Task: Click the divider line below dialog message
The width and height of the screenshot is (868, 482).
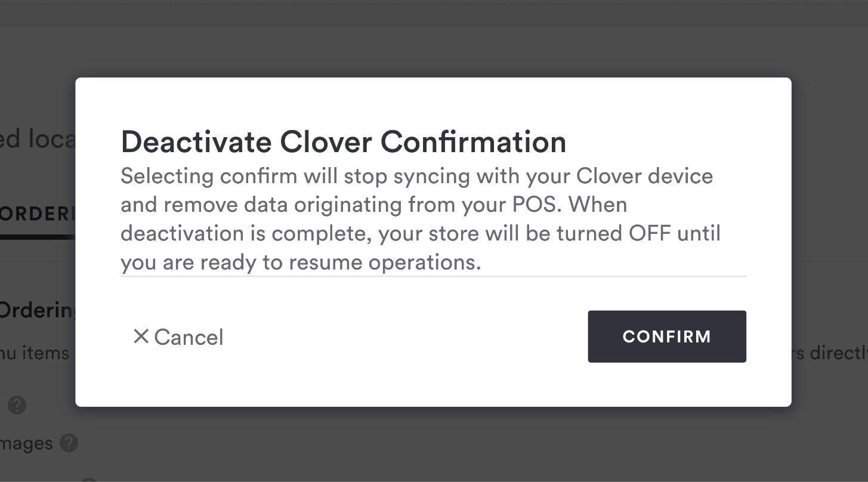Action: (433, 276)
